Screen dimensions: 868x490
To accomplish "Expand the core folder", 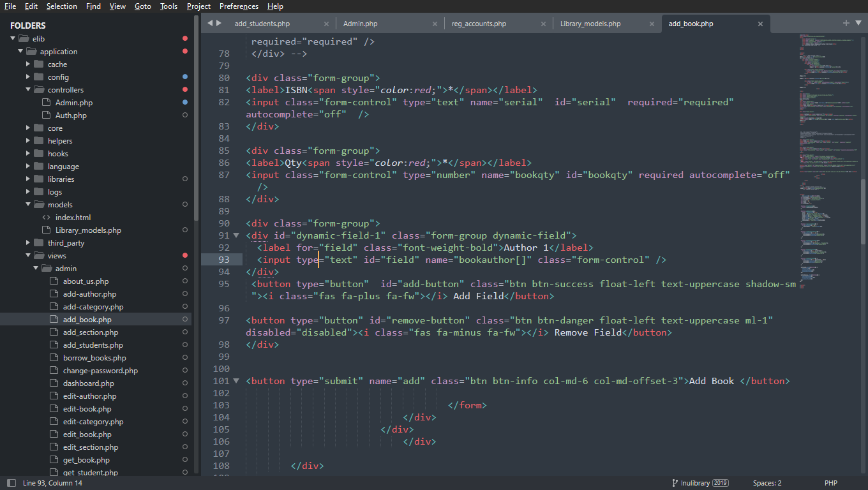I will pyautogui.click(x=28, y=128).
